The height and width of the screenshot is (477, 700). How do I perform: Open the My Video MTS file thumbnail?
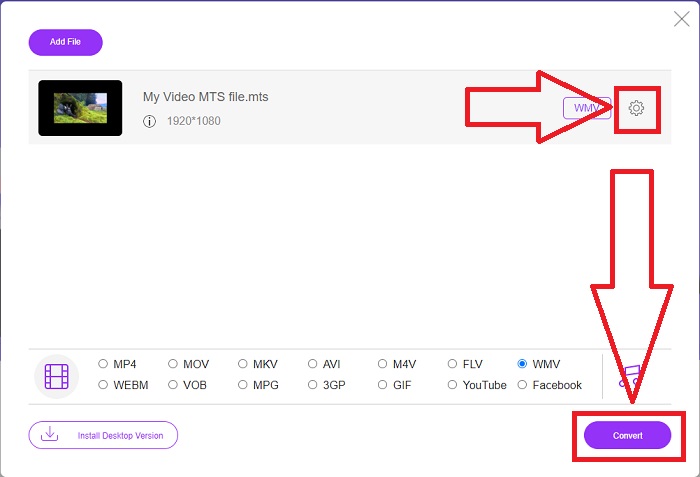tap(80, 108)
